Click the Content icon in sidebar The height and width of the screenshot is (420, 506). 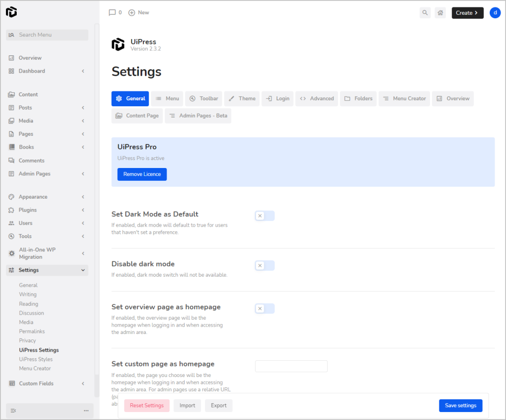pyautogui.click(x=11, y=94)
